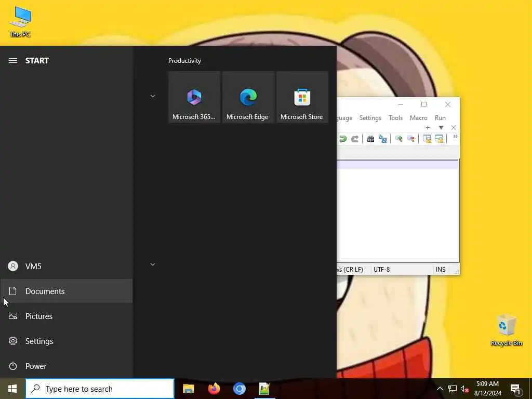Image resolution: width=532 pixels, height=399 pixels.
Task: Select the Productivity group header
Action: tap(184, 61)
